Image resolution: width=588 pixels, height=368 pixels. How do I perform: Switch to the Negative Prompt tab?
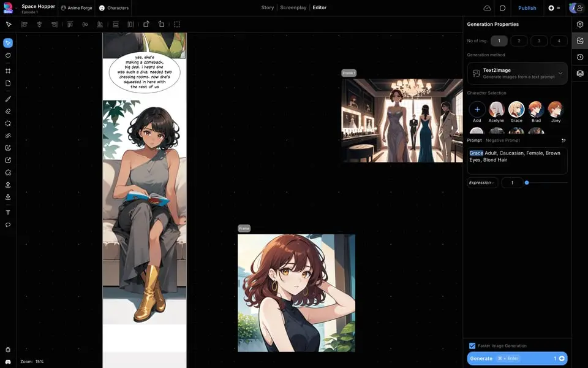502,140
